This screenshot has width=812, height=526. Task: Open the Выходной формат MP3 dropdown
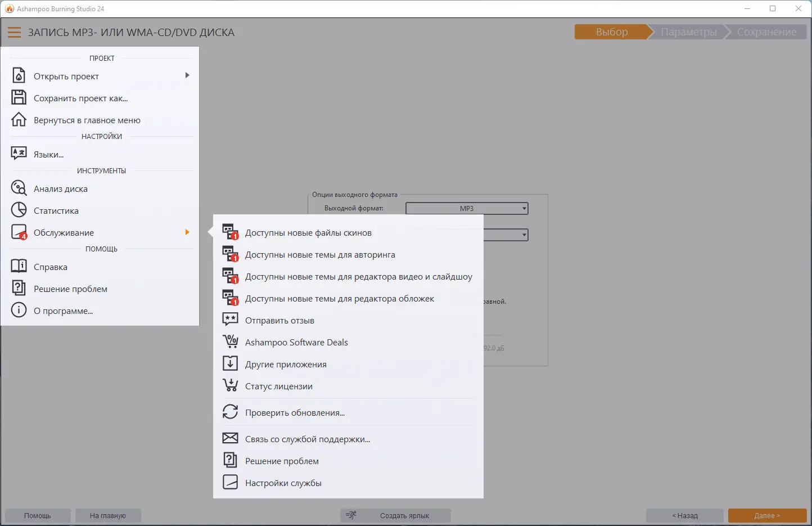pyautogui.click(x=467, y=209)
